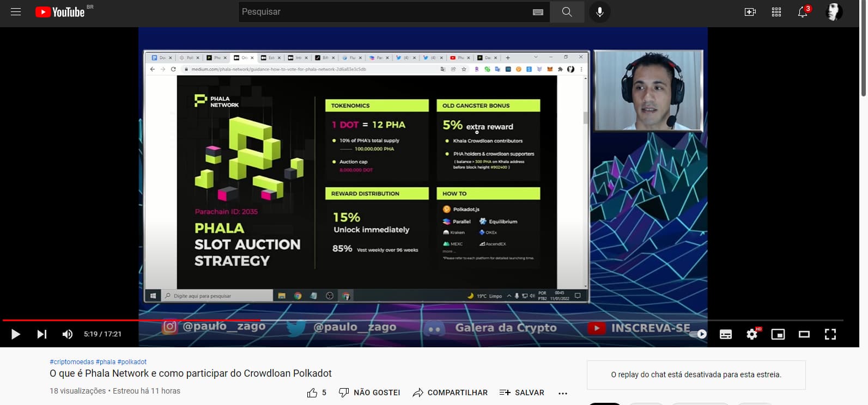Go to YouTube home via logo

coord(60,12)
